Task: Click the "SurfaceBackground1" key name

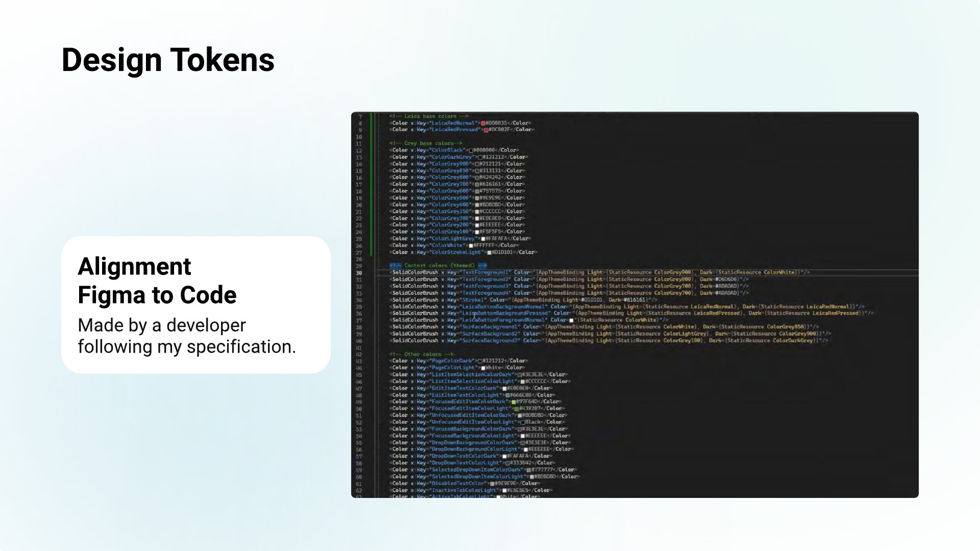Action: (x=490, y=327)
